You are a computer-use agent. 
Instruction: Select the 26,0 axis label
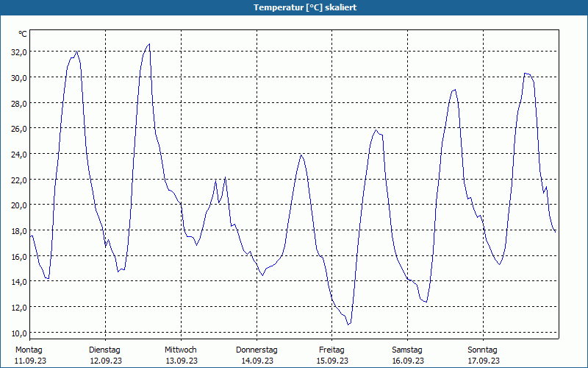coord(19,129)
